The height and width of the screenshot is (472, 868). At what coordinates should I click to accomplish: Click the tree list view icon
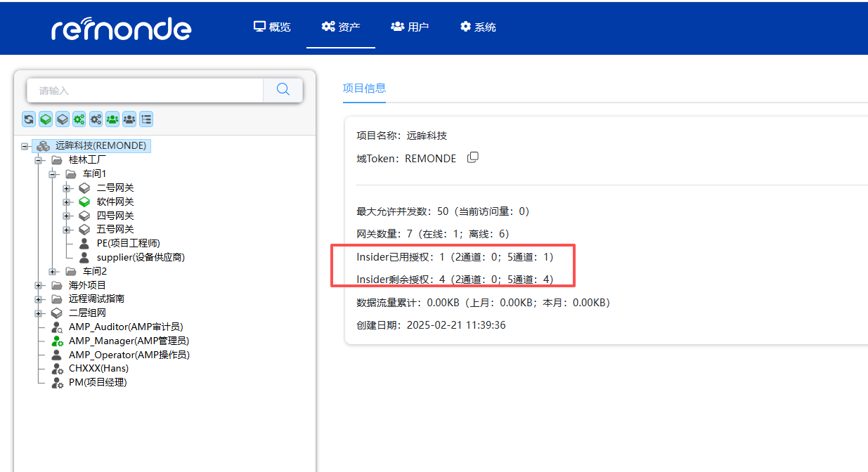pyautogui.click(x=145, y=119)
